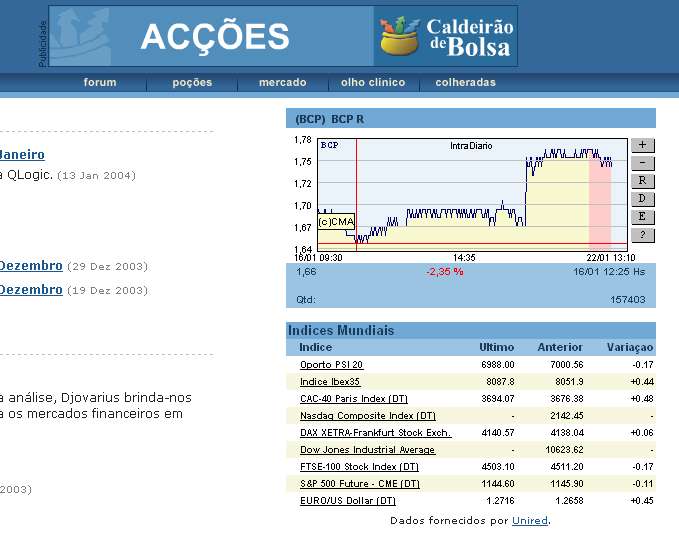Click the plus zoom button beside chart
Screen dimensions: 679x544
[x=643, y=145]
